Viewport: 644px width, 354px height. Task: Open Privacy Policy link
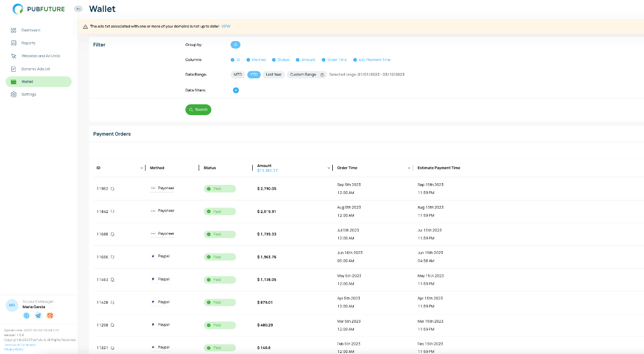[x=14, y=350]
